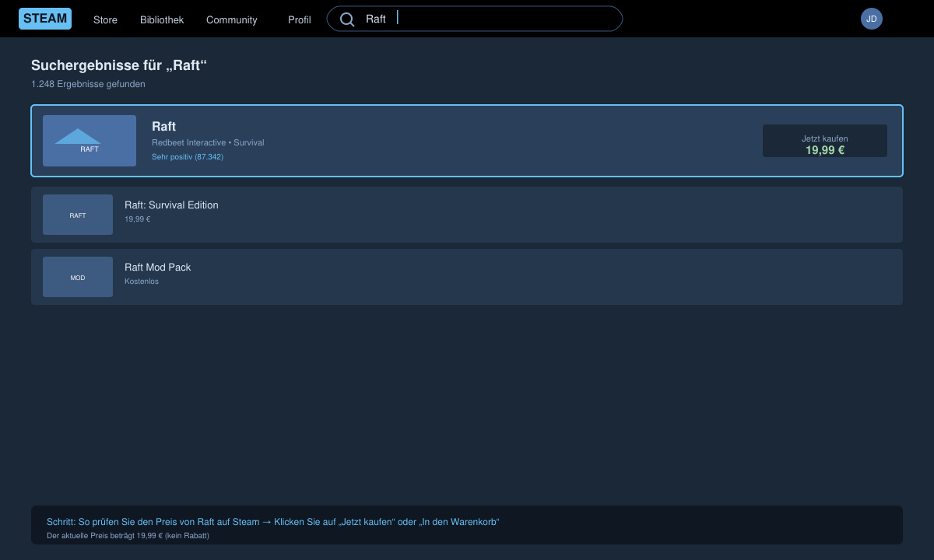934x560 pixels.
Task: Open the Raft game thumbnail
Action: pos(90,141)
